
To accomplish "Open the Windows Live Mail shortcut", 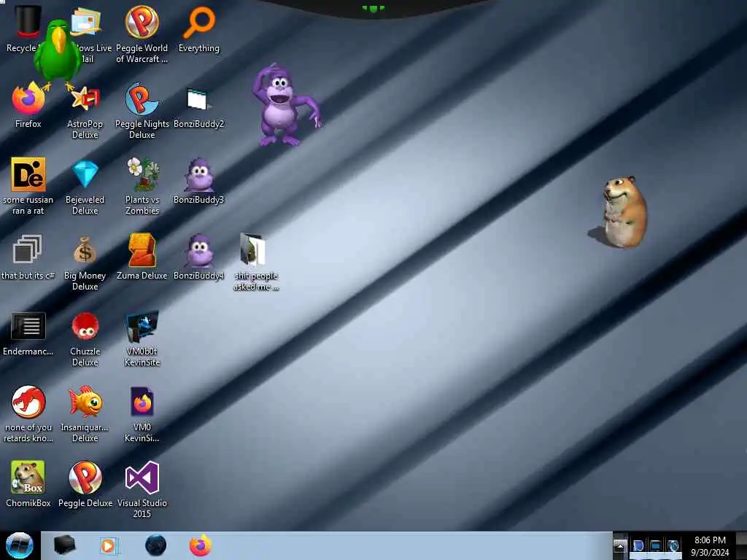I will click(86, 21).
